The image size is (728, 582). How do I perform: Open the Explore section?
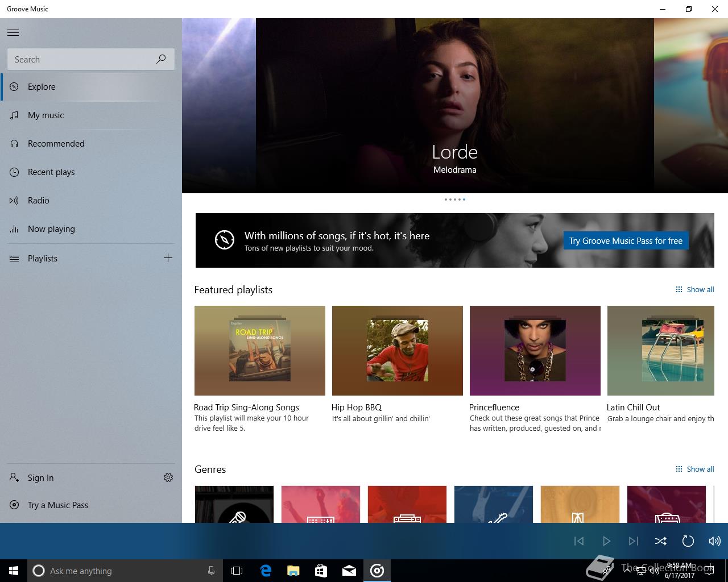pyautogui.click(x=91, y=87)
